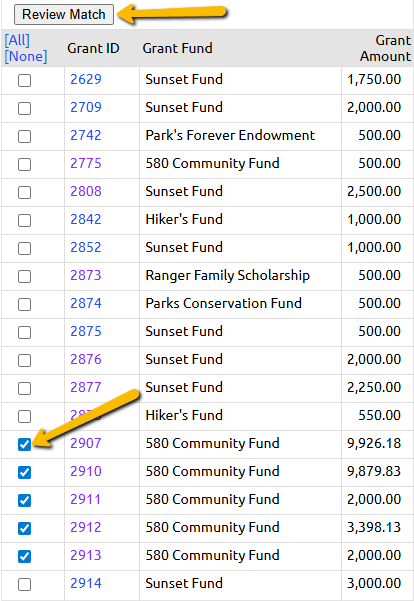The width and height of the screenshot is (414, 601).
Task: Check the box for grant 2914
Action: [x=25, y=584]
